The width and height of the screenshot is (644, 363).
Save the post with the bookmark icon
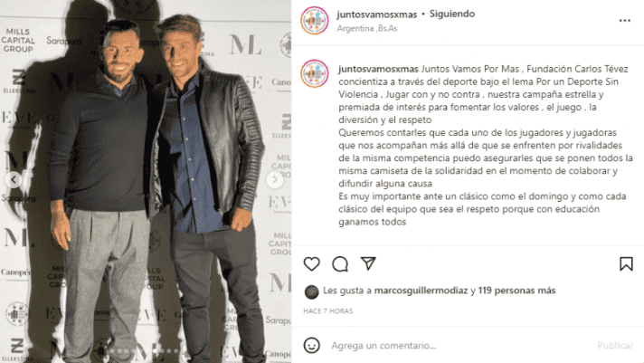(626, 264)
